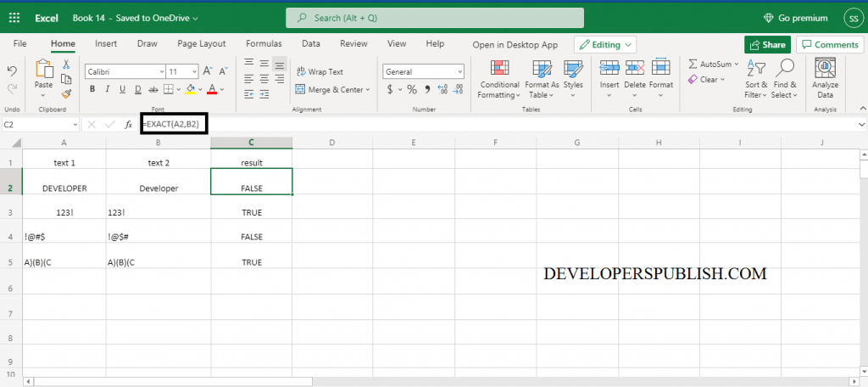Image resolution: width=868 pixels, height=387 pixels.
Task: Toggle strikethrough formatting
Action: coord(153,89)
